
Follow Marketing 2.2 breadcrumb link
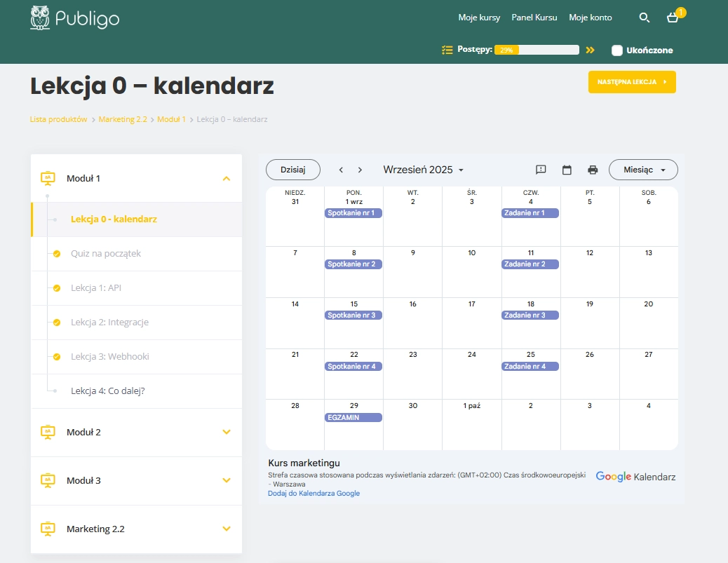[123, 119]
